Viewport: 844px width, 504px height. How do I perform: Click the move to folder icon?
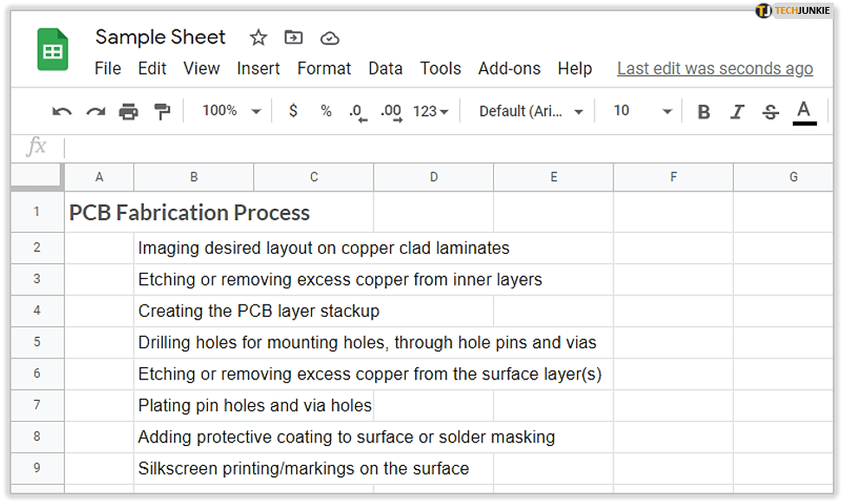(x=294, y=38)
